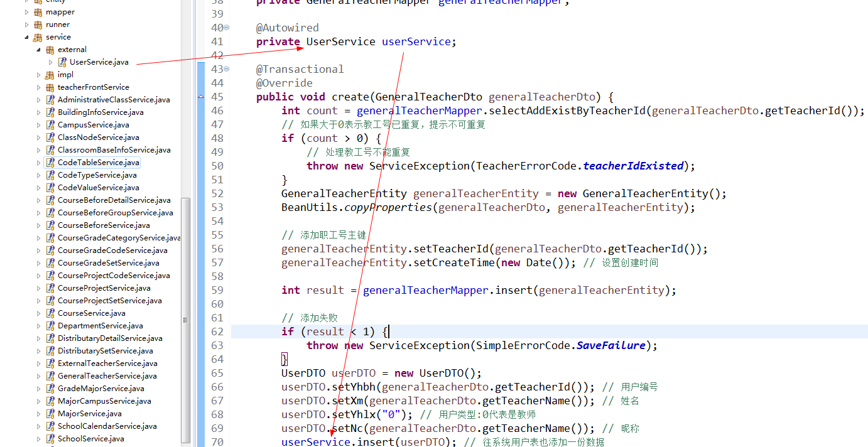Image resolution: width=868 pixels, height=447 pixels.
Task: Select CourseProjectCodeService.java in the tree
Action: pos(114,276)
